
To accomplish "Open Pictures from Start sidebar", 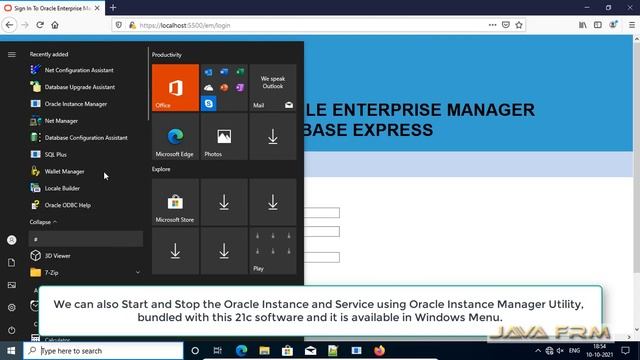I will (x=12, y=285).
